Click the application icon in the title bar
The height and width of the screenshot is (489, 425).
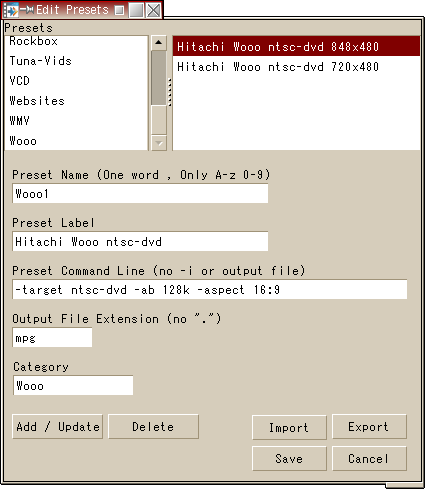[x=11, y=10]
